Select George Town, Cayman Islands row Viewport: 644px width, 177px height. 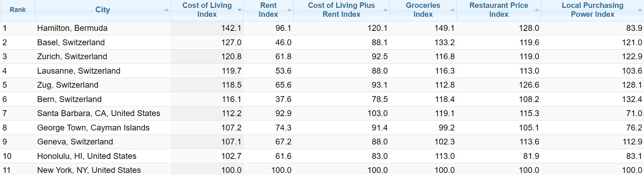click(x=93, y=128)
